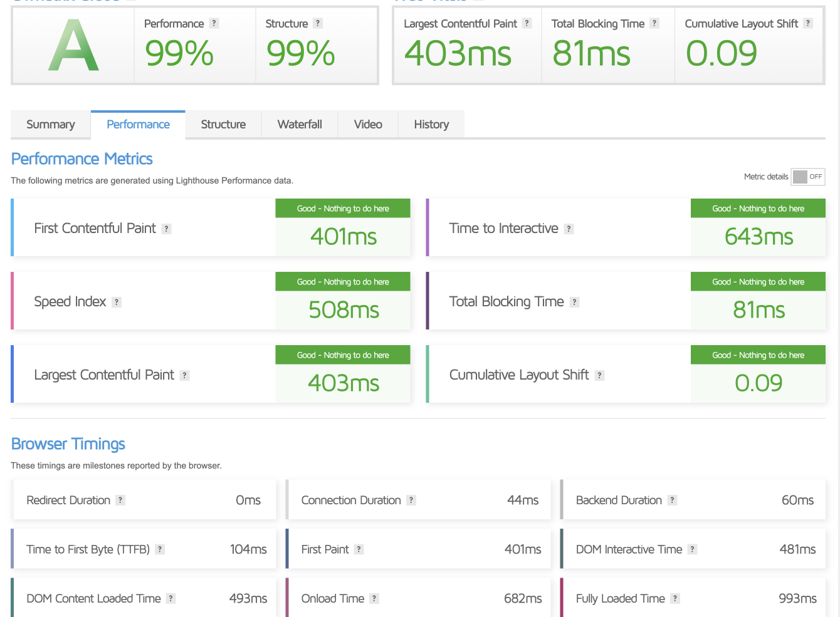Click help icon beside Onload Time

[374, 598]
